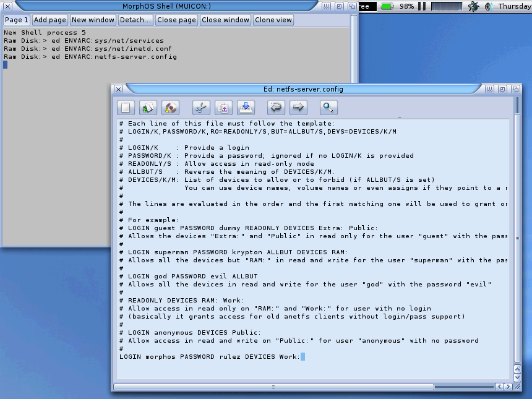The width and height of the screenshot is (532, 399).
Task: Click the '# LOGIN guest PASSWORD dummy READONLY' line
Action: [x=249, y=228]
